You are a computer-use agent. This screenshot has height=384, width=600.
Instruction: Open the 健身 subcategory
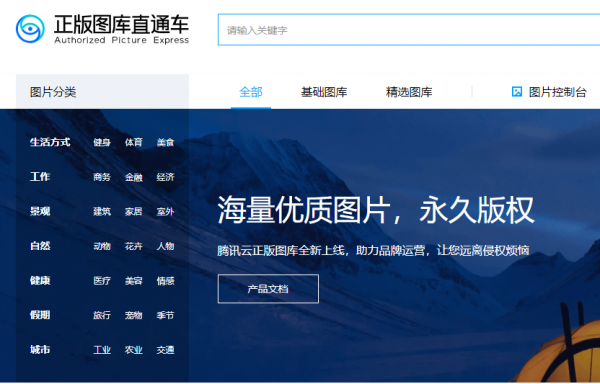pos(102,142)
